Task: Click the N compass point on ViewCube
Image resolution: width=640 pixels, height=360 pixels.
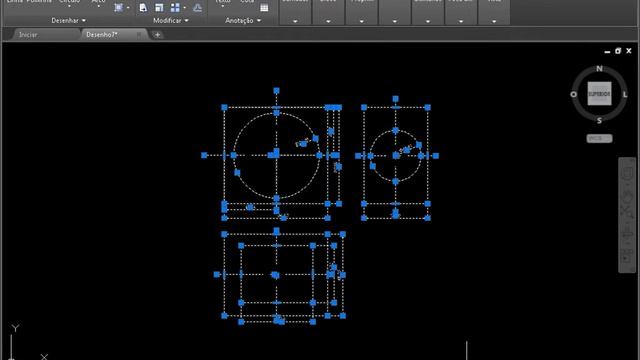Action: [599, 69]
